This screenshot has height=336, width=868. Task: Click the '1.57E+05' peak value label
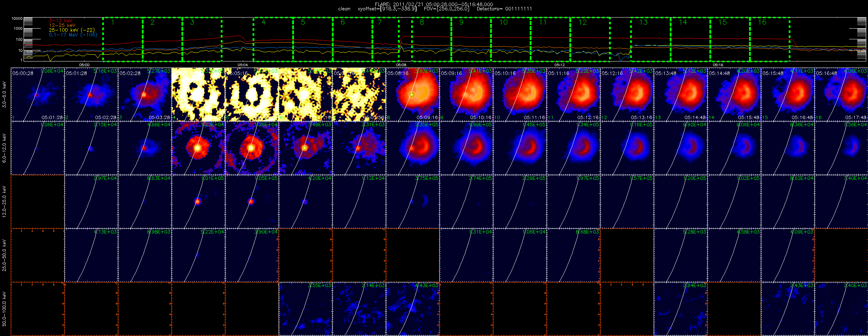641,178
